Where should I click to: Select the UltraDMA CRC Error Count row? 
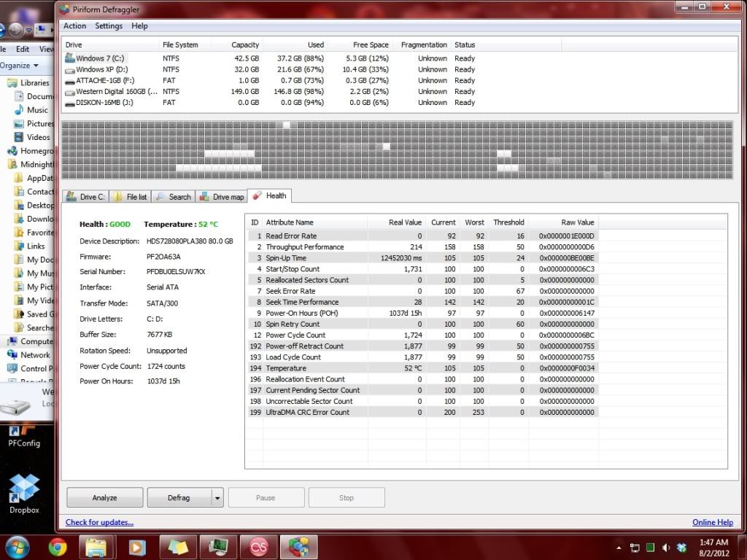click(x=422, y=413)
